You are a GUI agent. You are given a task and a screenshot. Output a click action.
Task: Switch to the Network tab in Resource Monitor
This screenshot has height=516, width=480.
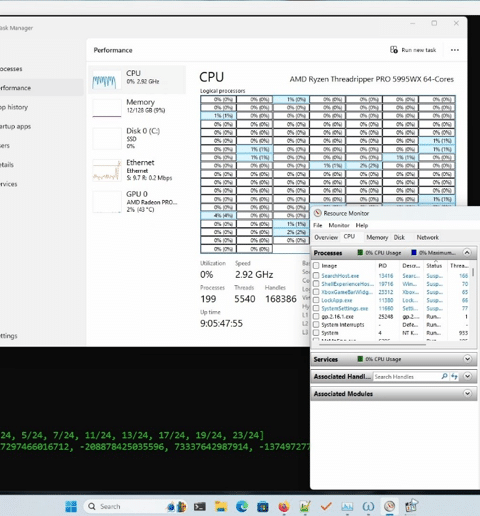pos(427,237)
